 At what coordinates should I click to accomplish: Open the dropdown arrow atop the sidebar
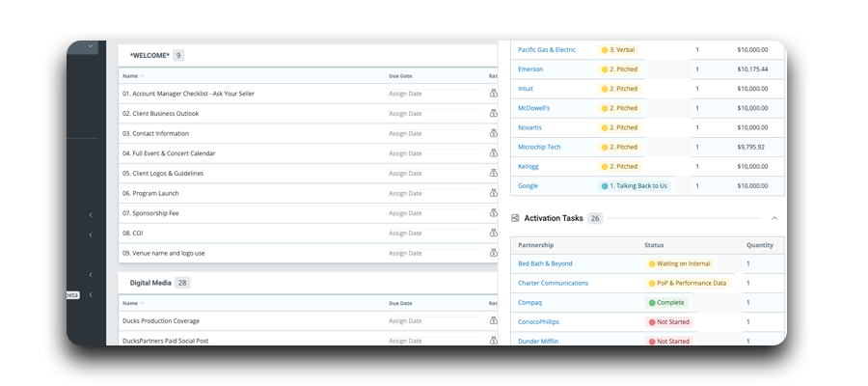point(91,46)
